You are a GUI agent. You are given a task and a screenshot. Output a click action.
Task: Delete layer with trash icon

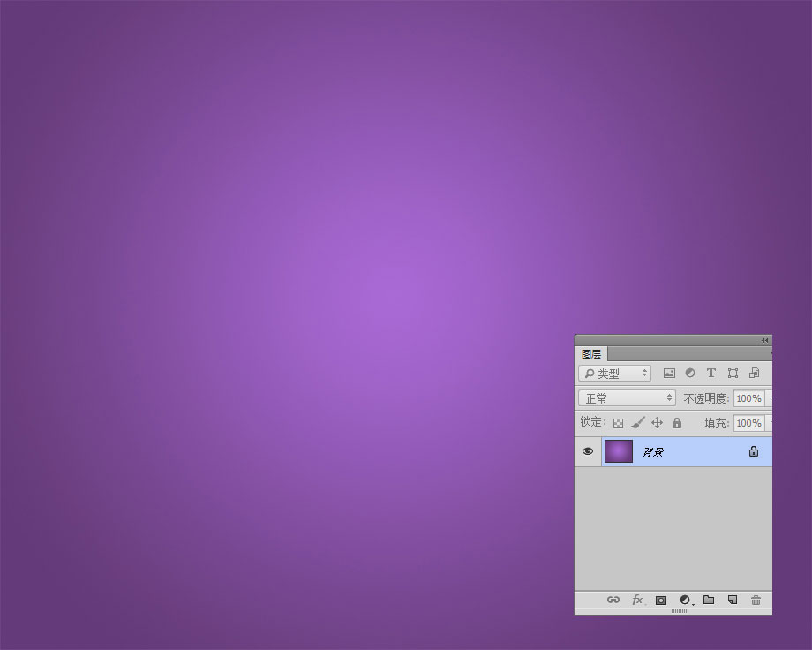[756, 600]
